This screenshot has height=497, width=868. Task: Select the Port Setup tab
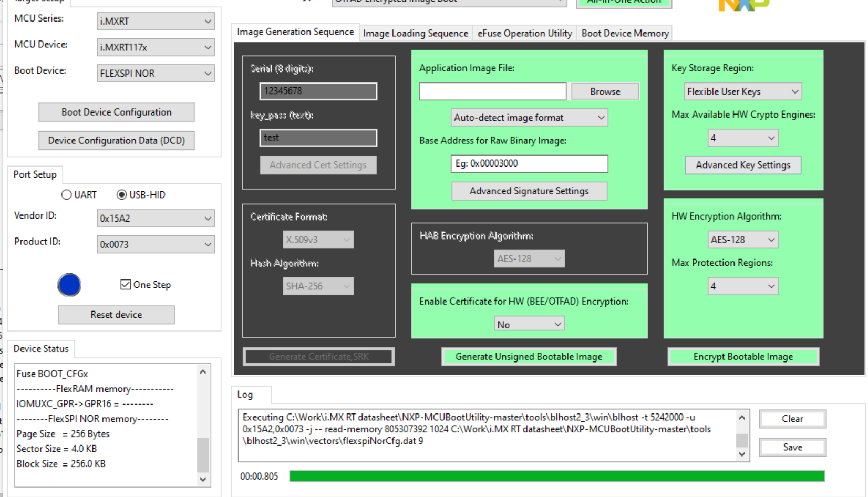35,174
